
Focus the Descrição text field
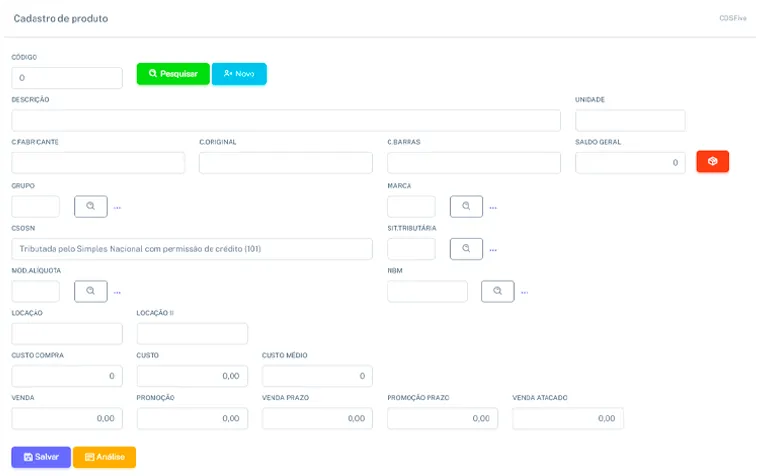pyautogui.click(x=286, y=120)
